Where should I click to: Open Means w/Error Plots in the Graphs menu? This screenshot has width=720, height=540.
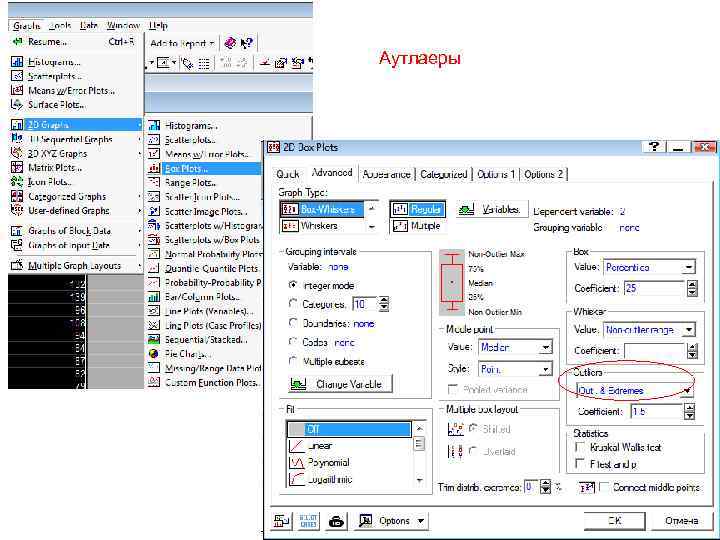71,90
